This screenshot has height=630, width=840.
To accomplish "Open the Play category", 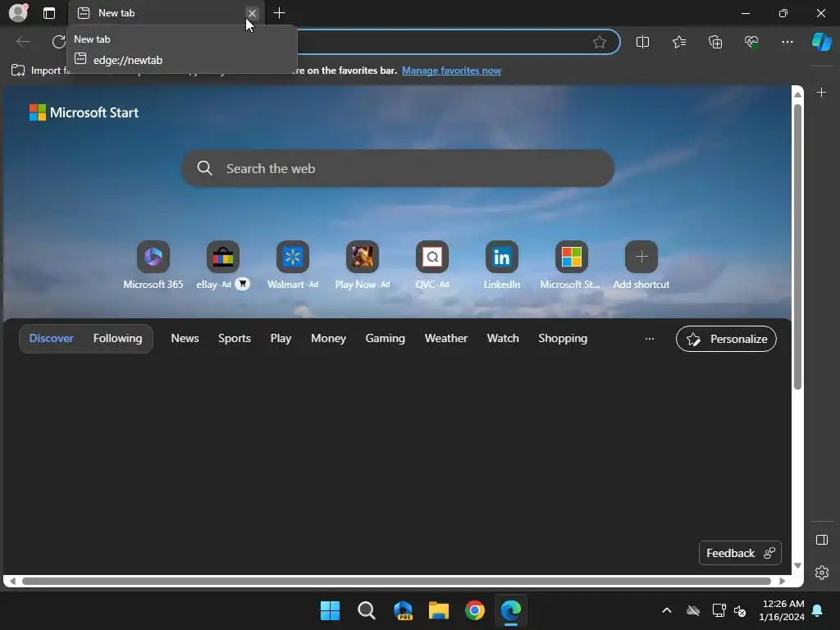I will (281, 339).
